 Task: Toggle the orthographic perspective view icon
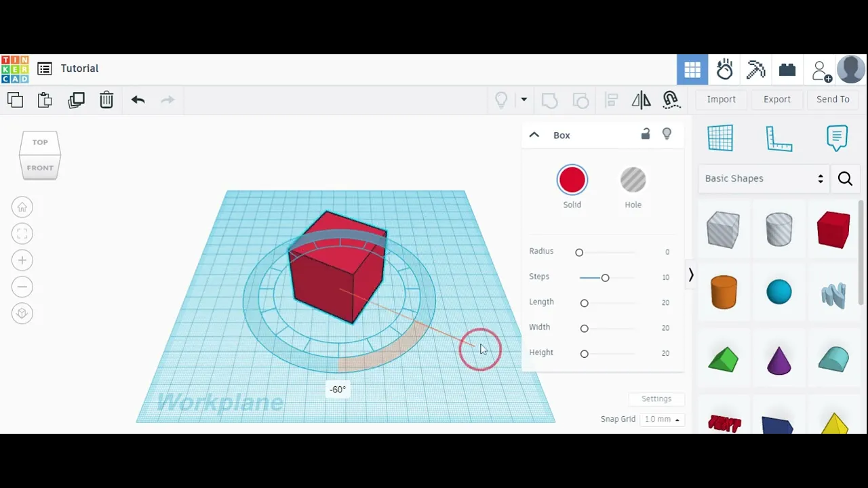(x=22, y=313)
